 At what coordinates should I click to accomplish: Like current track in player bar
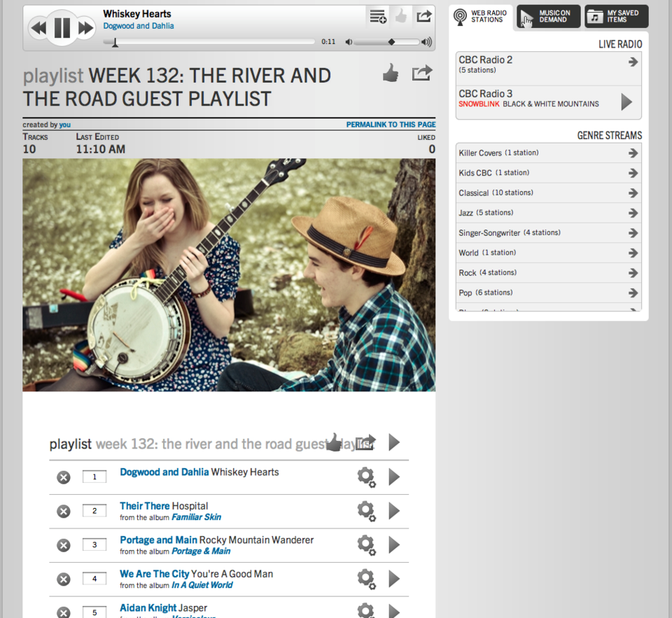coord(400,17)
